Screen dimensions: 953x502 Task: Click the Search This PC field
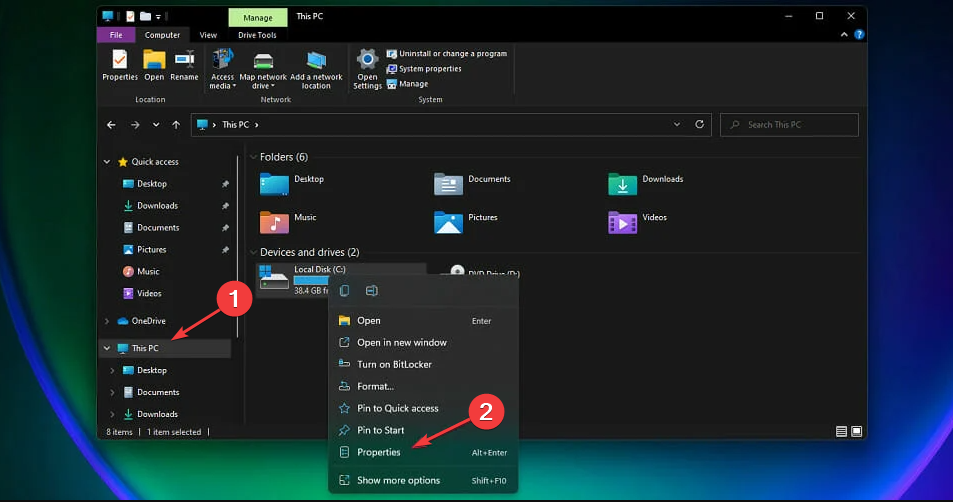789,125
